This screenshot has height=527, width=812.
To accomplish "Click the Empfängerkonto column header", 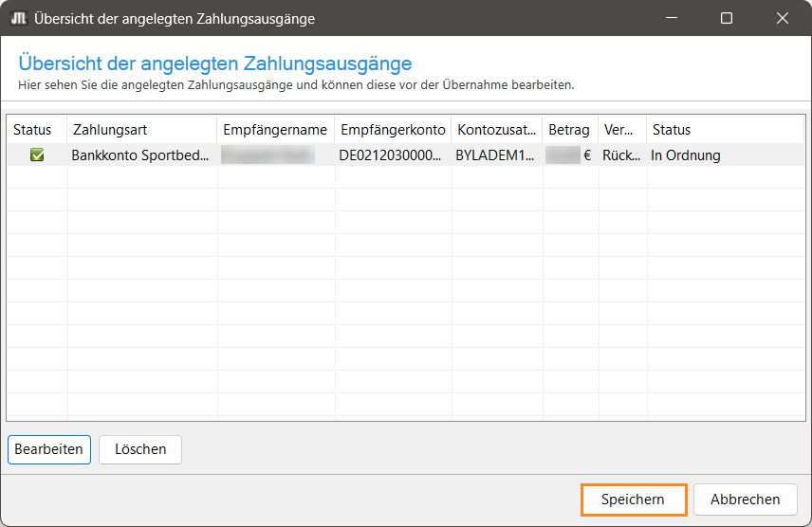I will [x=393, y=130].
